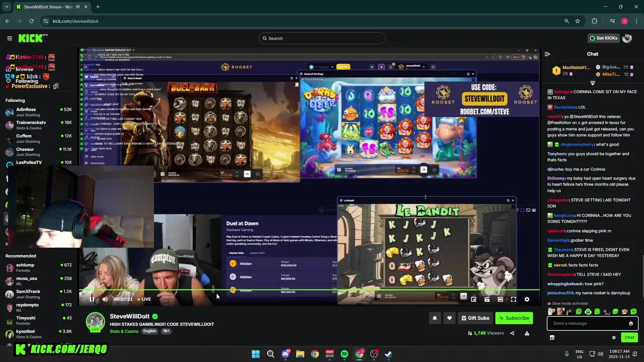Enter fullscreen mode on video player
Image resolution: width=644 pixels, height=362 pixels.
pos(513,299)
